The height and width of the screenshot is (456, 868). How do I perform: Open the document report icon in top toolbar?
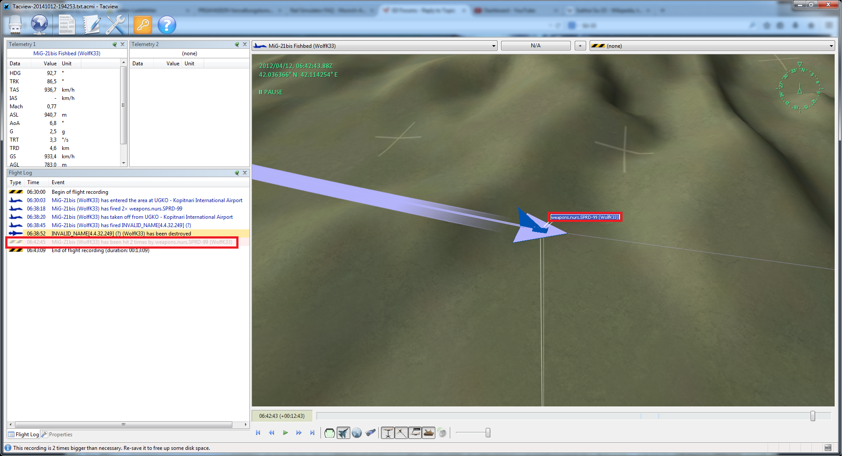[x=67, y=25]
